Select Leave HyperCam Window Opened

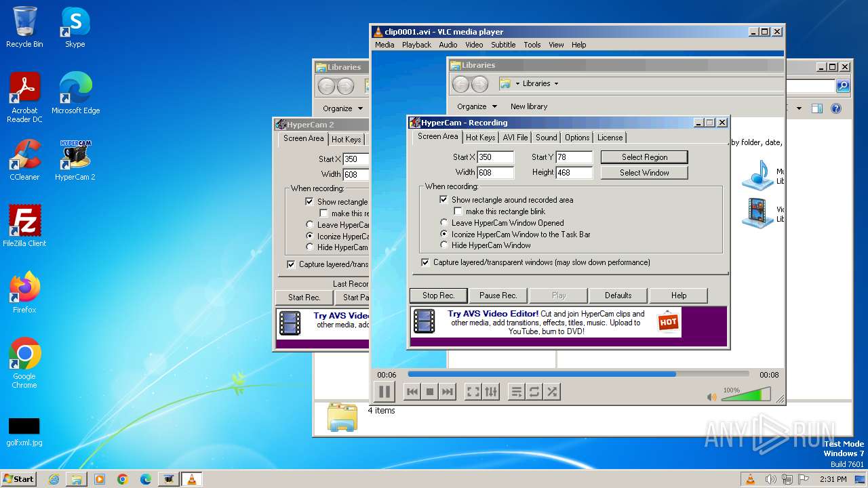(444, 223)
